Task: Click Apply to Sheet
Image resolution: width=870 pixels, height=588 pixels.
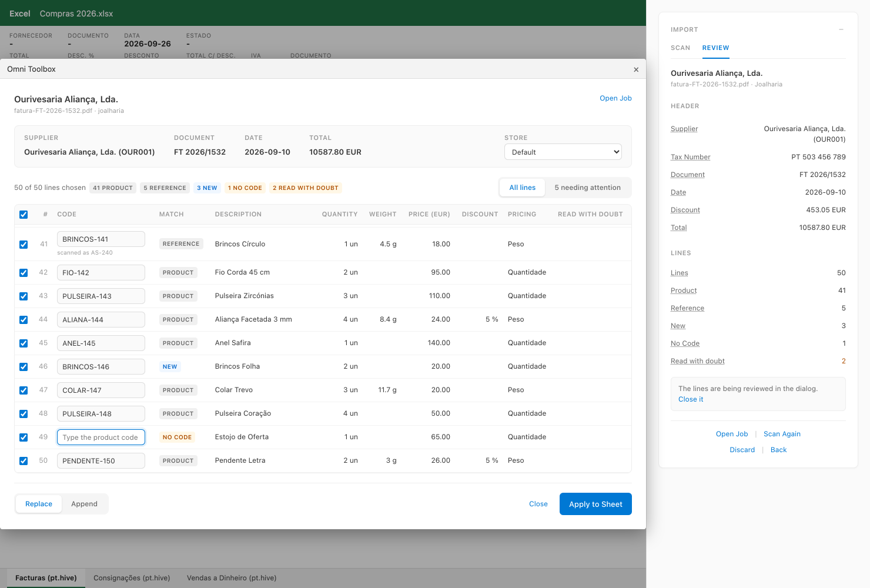Action: (595, 504)
